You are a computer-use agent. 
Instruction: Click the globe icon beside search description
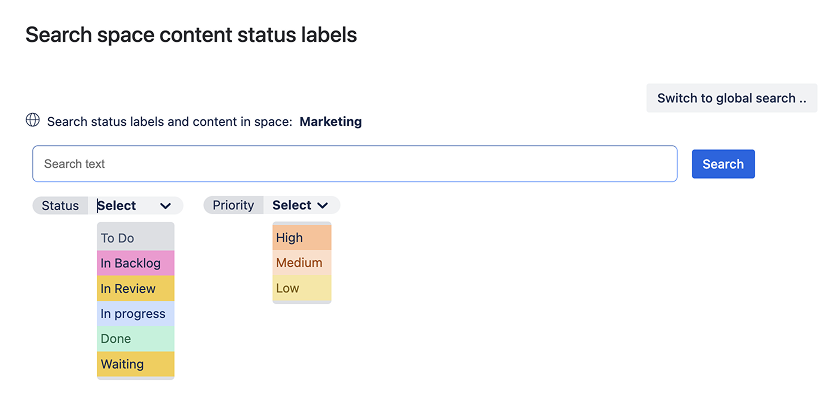[x=33, y=121]
